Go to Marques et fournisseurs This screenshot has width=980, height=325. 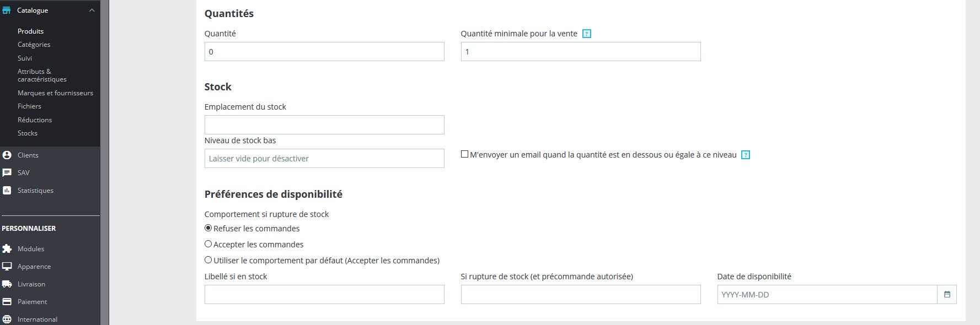55,93
